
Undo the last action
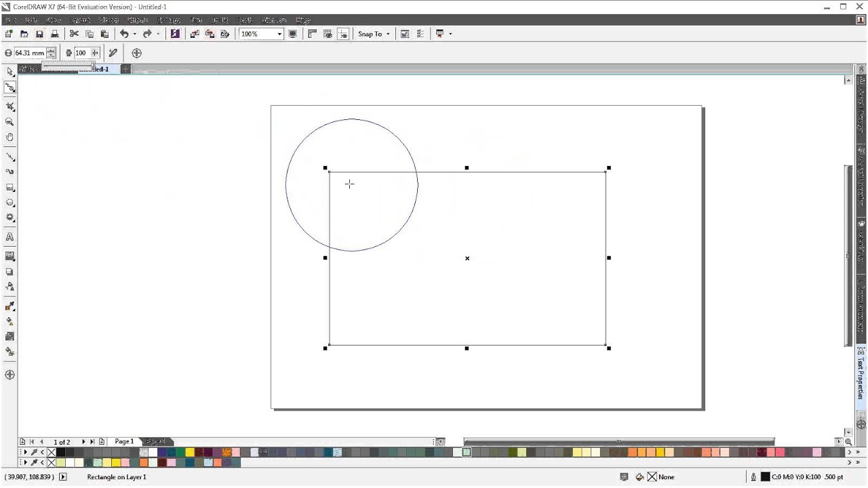click(124, 34)
